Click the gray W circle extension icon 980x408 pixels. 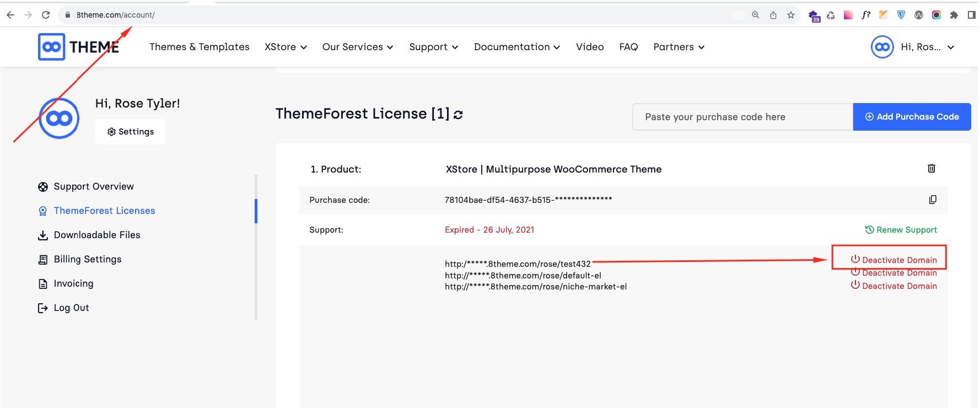point(919,15)
